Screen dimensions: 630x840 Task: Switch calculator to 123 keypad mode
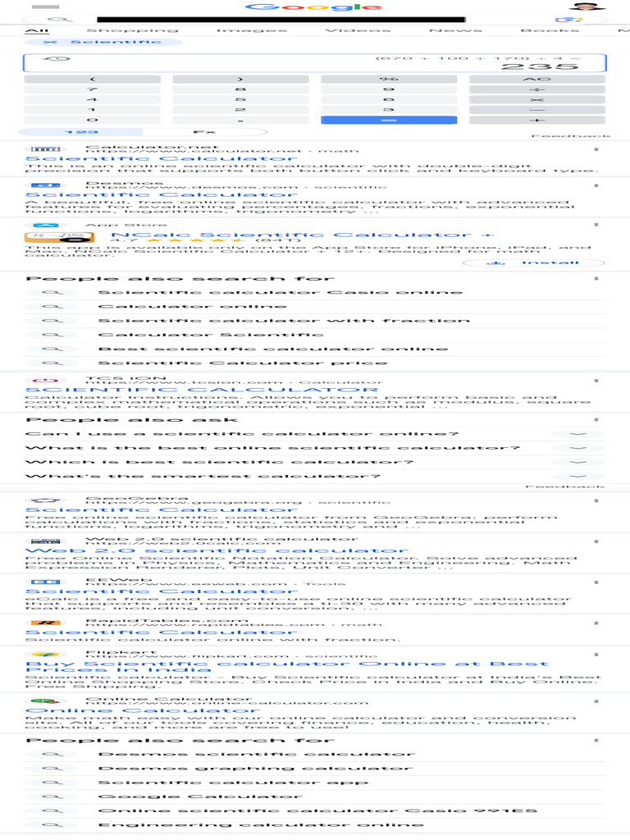point(81,132)
